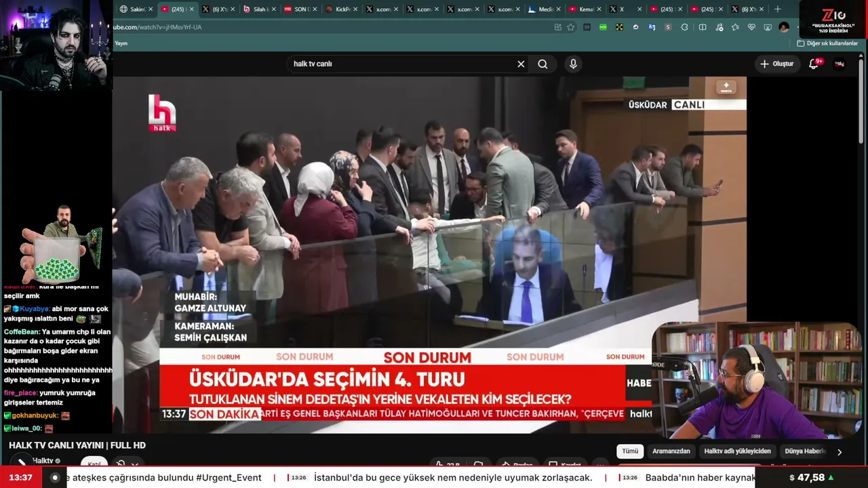
Task: Click the Halk TV live video player
Action: click(429, 254)
